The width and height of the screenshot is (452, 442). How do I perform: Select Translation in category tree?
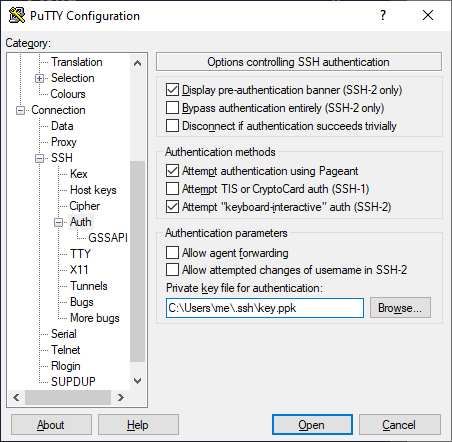click(x=76, y=62)
